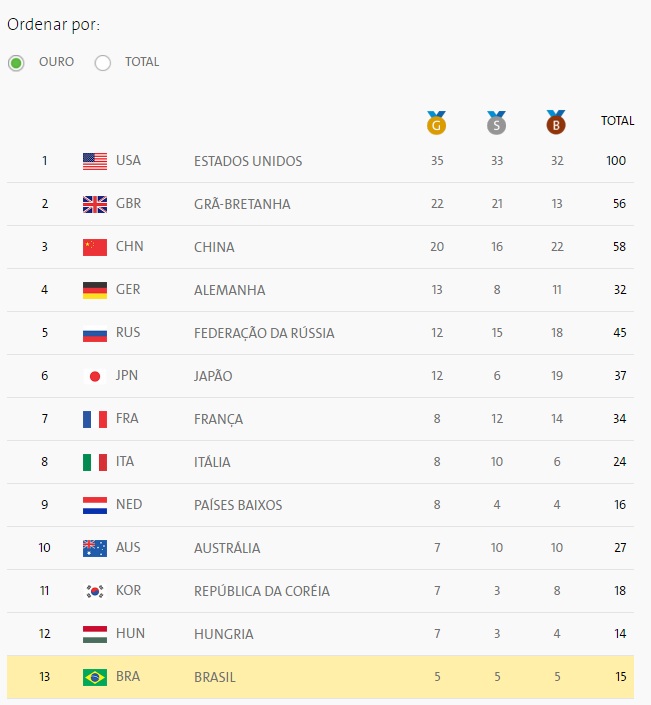The width and height of the screenshot is (651, 705).
Task: Click the Australia flag icon
Action: click(95, 548)
